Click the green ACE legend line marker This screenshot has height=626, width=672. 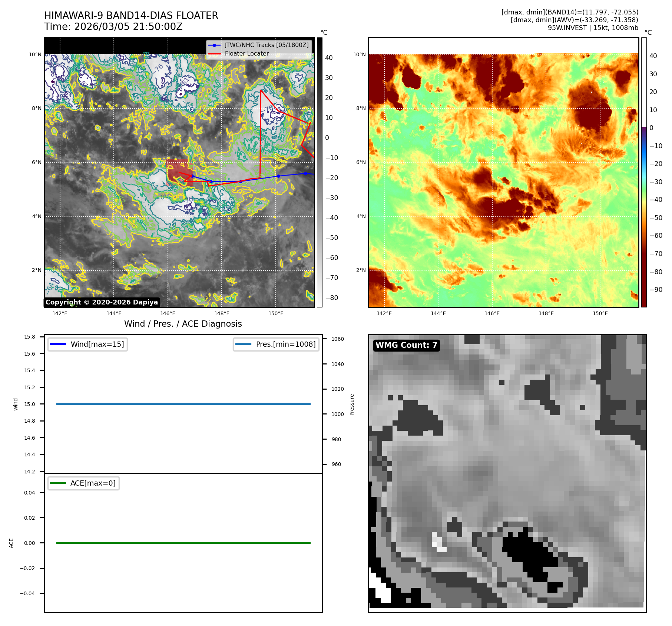click(x=58, y=483)
